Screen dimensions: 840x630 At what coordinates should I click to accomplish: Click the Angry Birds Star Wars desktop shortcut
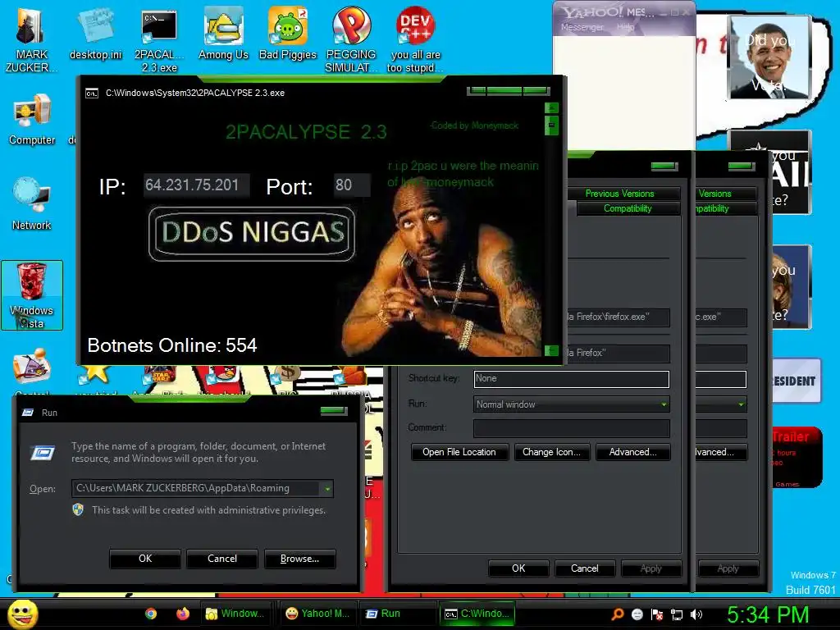click(x=158, y=375)
